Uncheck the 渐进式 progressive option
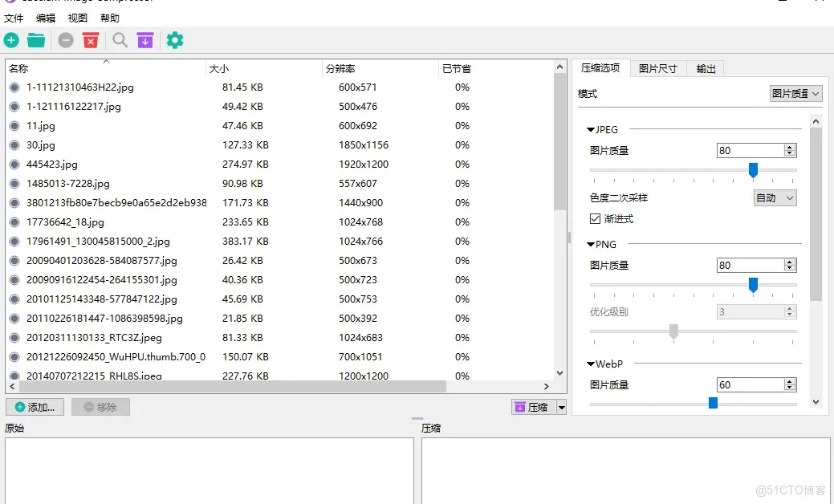834x504 pixels. (595, 218)
